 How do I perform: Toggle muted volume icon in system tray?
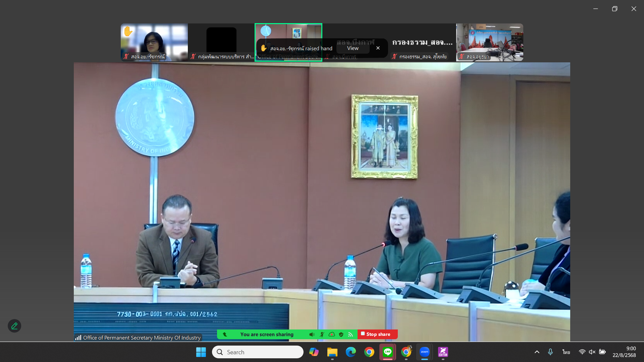point(592,352)
